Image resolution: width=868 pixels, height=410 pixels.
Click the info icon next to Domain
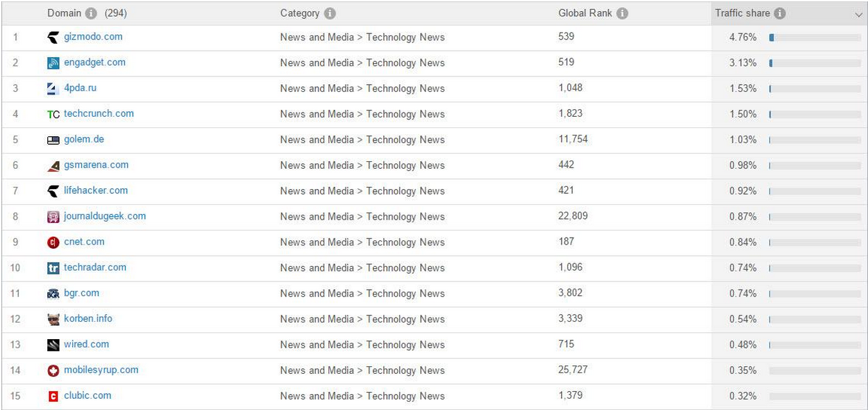tap(91, 13)
